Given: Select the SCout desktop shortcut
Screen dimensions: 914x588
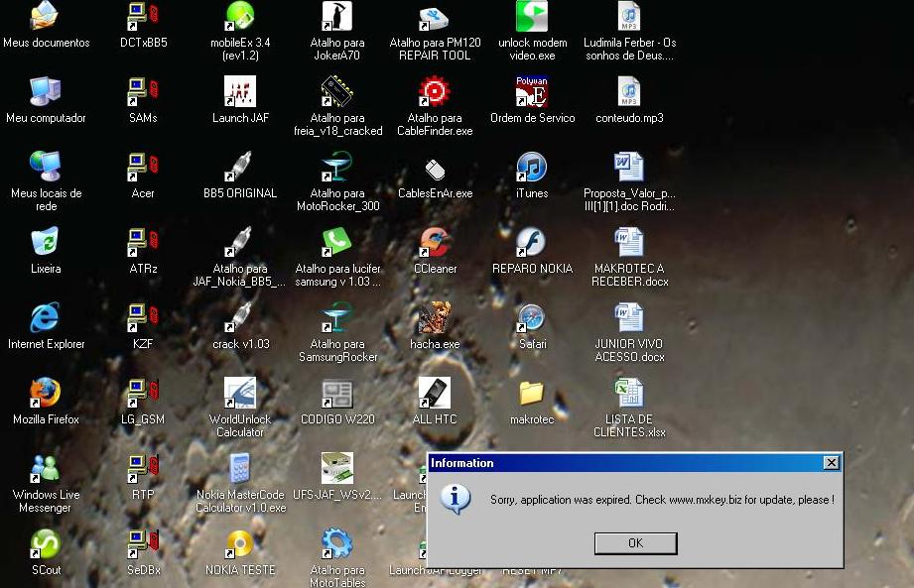Looking at the screenshot, I should (46, 543).
